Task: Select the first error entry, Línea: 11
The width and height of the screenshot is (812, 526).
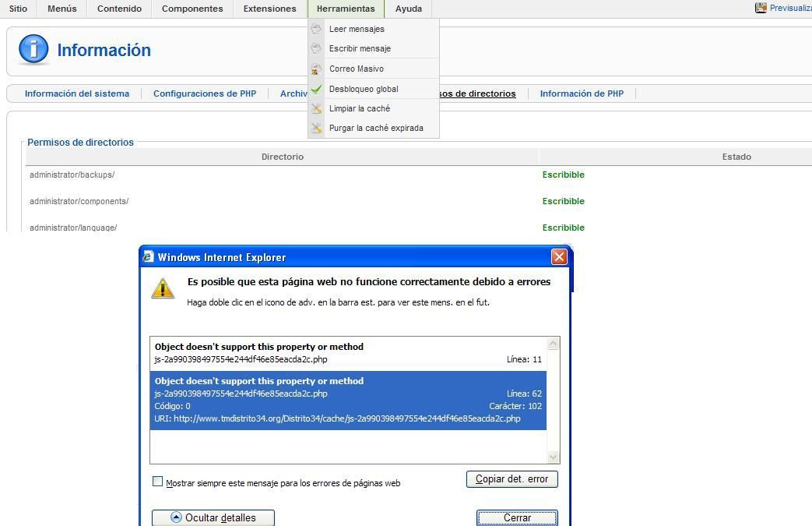Action: coord(348,354)
